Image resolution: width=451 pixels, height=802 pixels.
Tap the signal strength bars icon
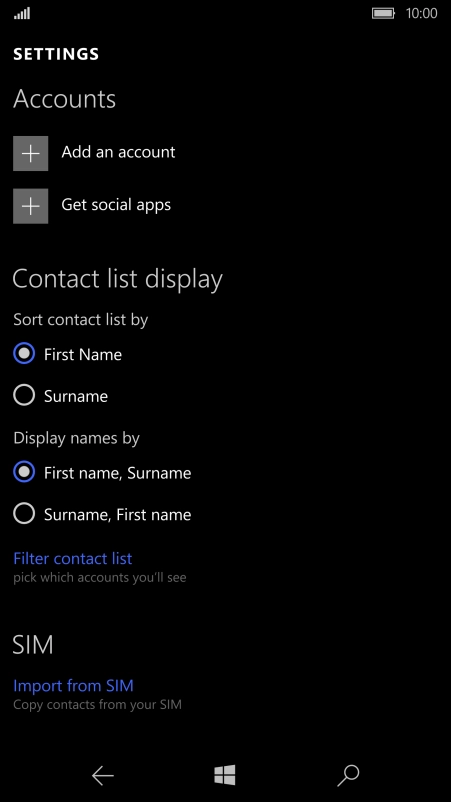tap(22, 13)
